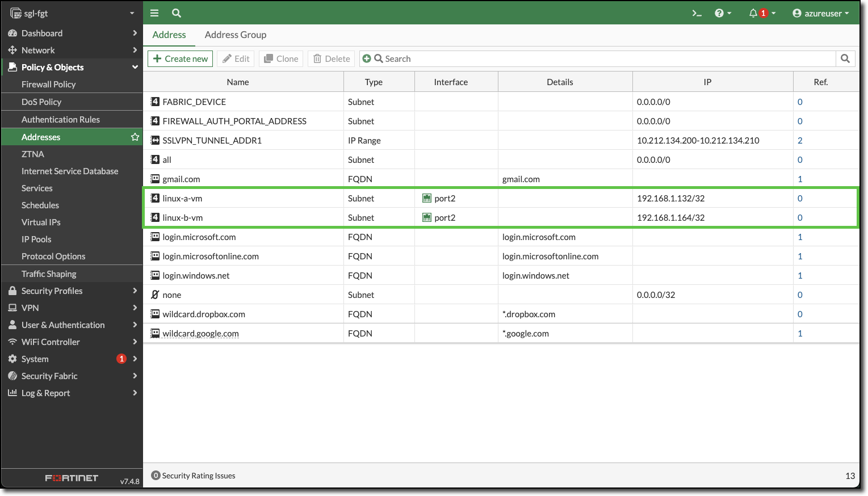868x496 pixels.
Task: Open the notification bell icon
Action: tap(754, 12)
